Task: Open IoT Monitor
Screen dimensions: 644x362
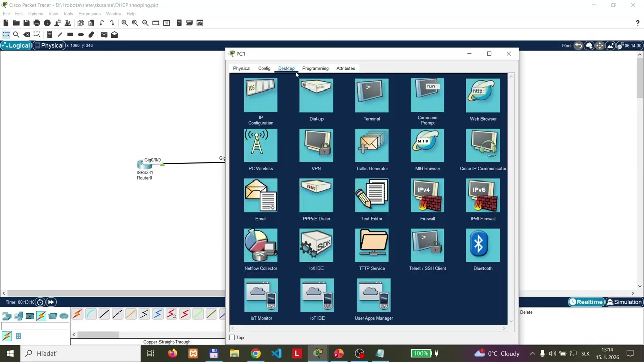Action: pyautogui.click(x=261, y=299)
